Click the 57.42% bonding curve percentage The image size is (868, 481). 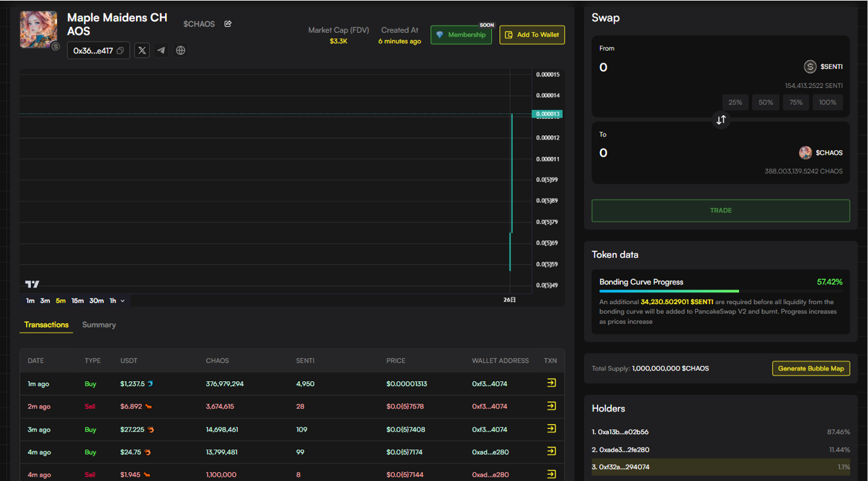(829, 282)
